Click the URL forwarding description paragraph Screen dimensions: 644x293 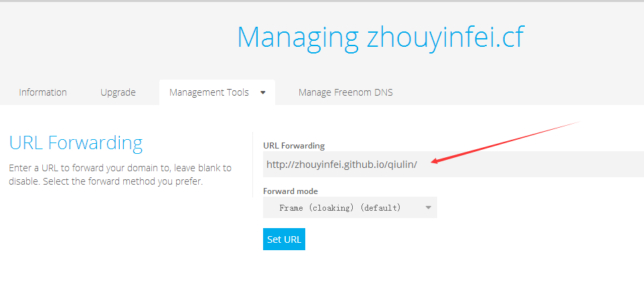pos(120,175)
